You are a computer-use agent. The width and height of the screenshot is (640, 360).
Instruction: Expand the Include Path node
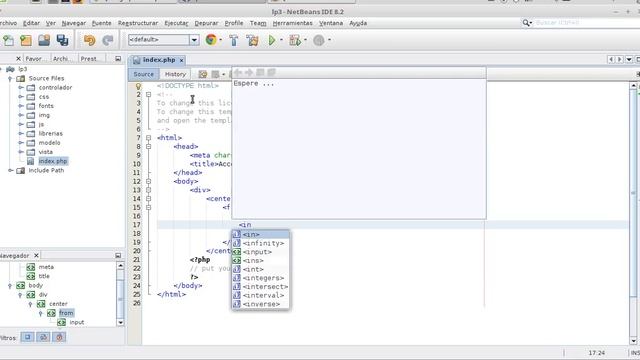tap(11, 170)
